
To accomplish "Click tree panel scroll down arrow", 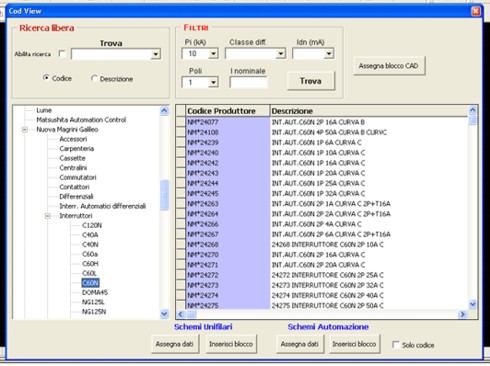I will [164, 314].
